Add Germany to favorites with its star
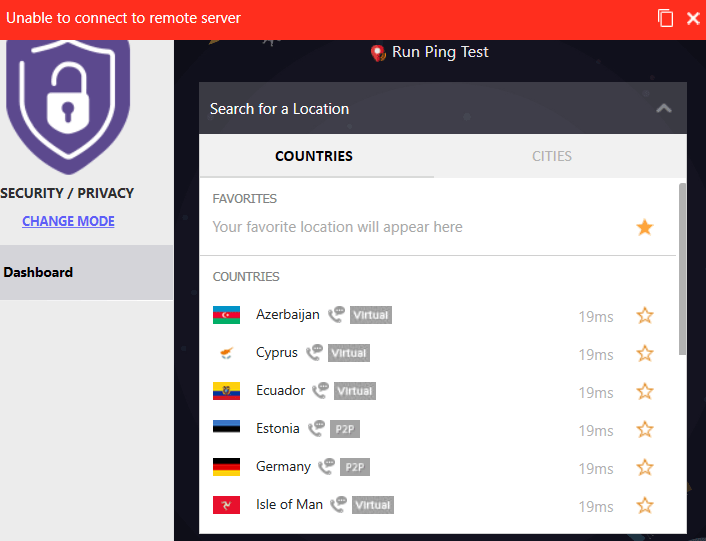The width and height of the screenshot is (706, 541). pos(645,467)
